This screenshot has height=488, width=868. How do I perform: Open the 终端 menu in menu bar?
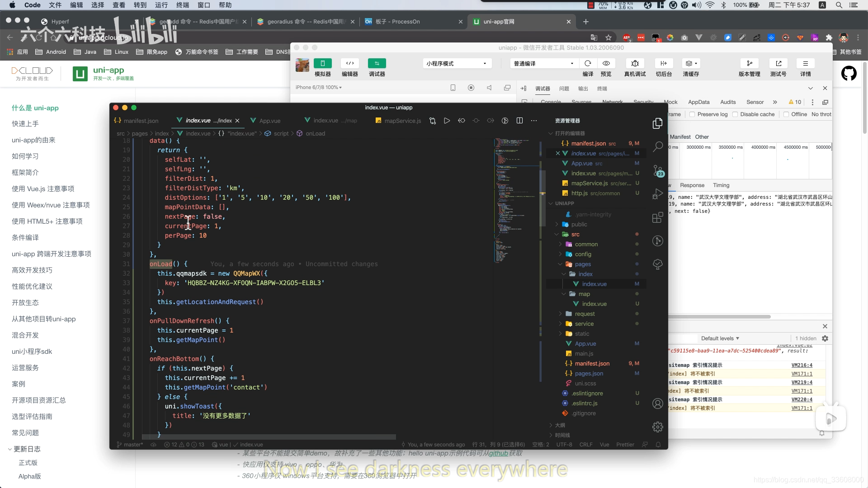(183, 5)
